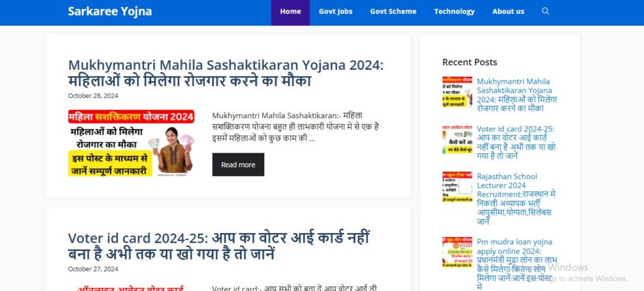Click the October 28, 2024 post date

click(93, 96)
